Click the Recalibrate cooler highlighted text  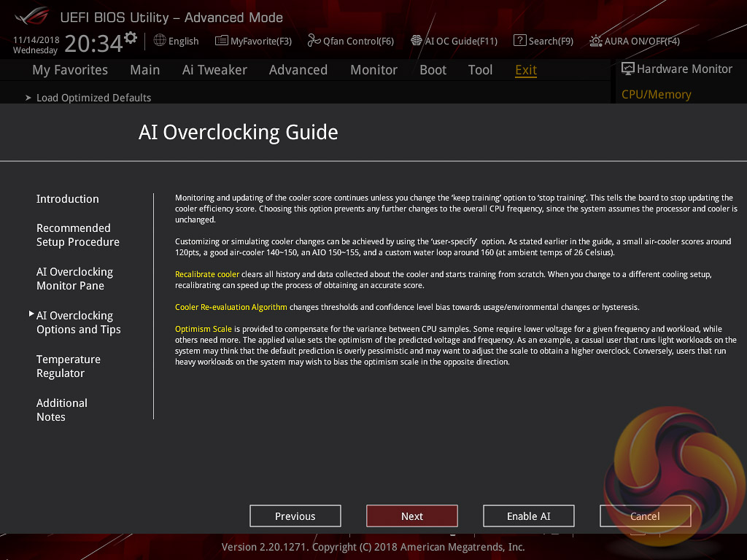coord(207,274)
